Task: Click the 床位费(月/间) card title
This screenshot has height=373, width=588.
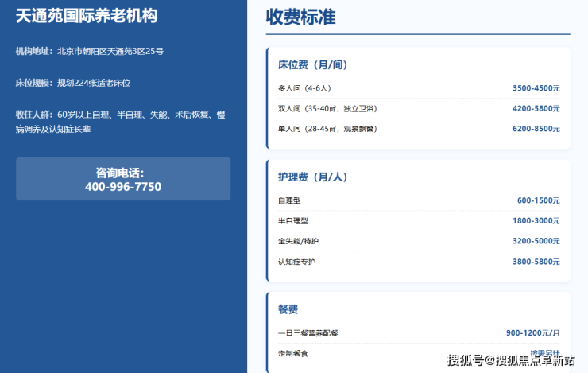Action: [x=313, y=65]
